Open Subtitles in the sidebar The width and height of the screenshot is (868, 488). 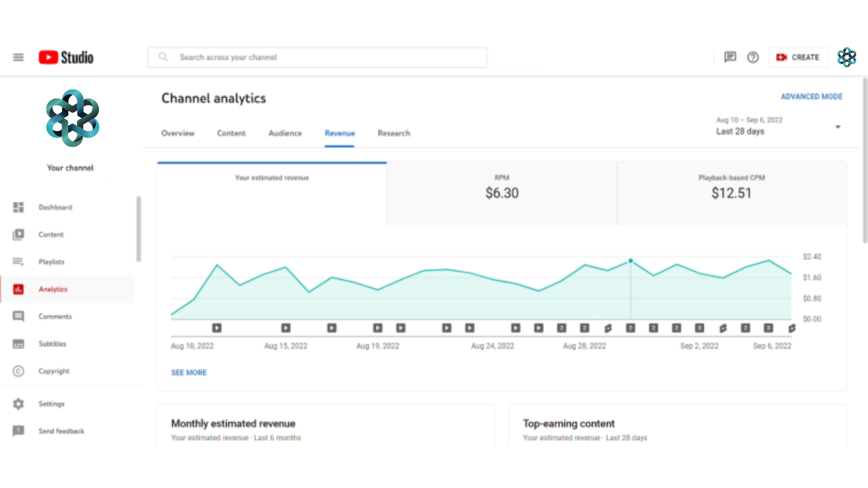tap(52, 344)
